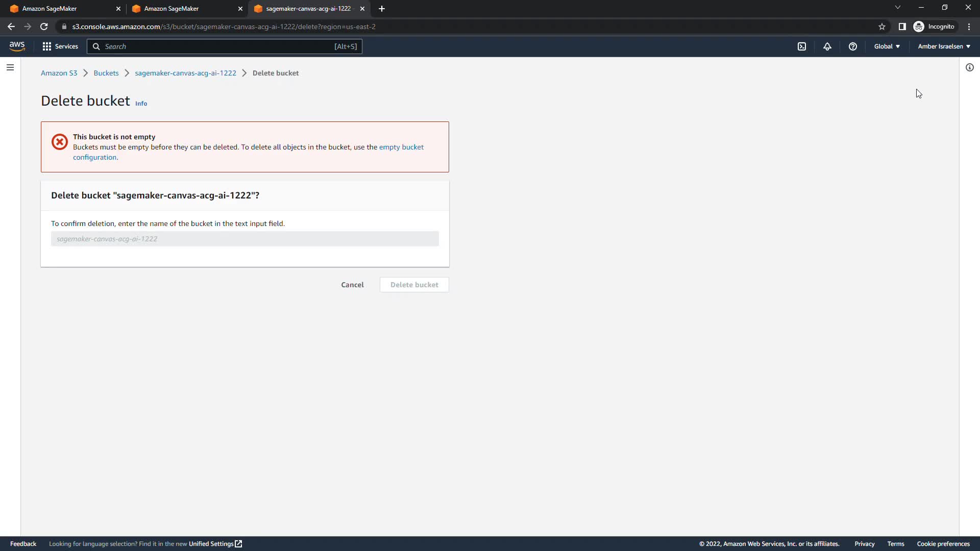Open Chrome side panel icon

click(x=902, y=27)
